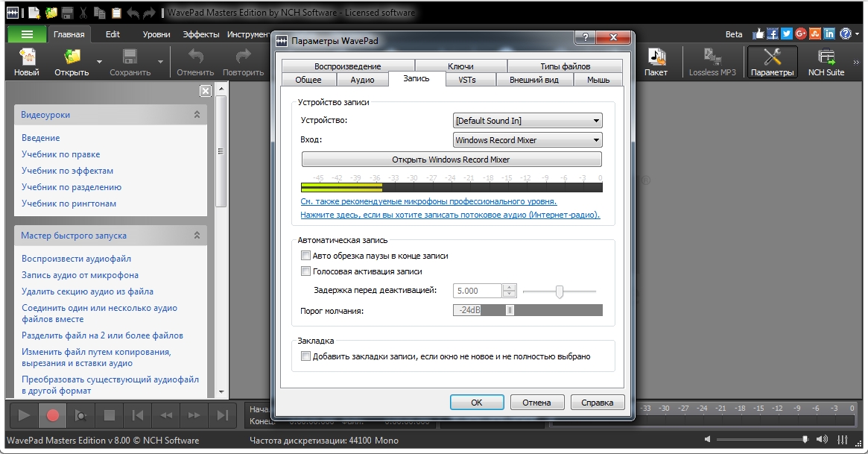This screenshot has height=454, width=868.
Task: Click the fast-forward transport button
Action: [194, 415]
